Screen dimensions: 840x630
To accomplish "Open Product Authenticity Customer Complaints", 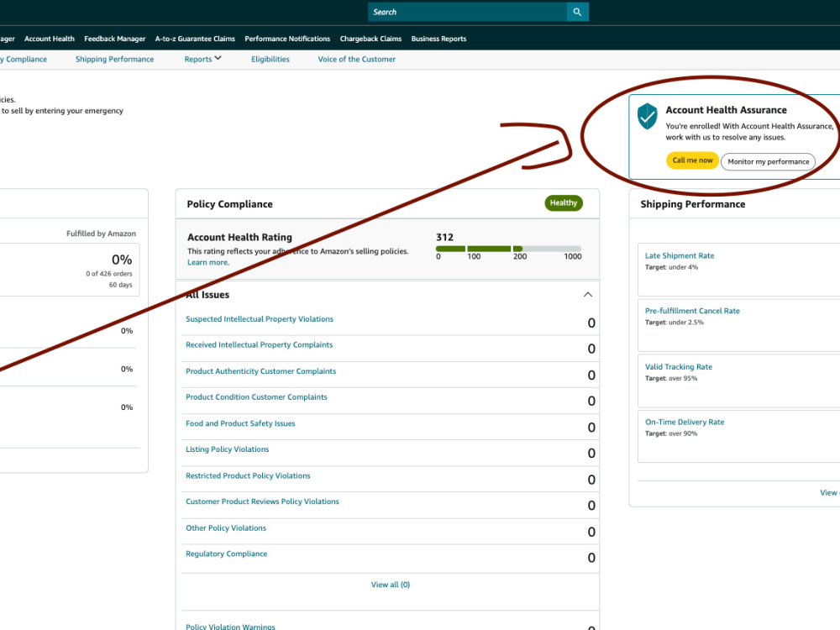I will (261, 370).
